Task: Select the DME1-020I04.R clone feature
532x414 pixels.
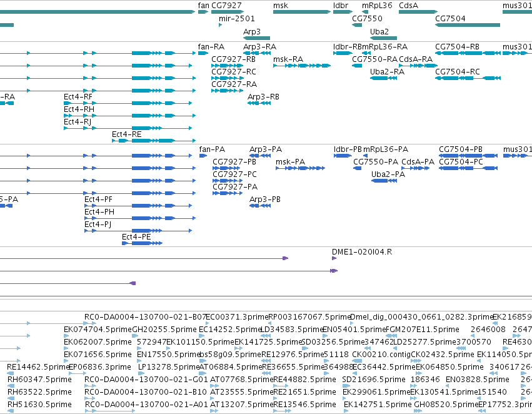Action: tap(334, 258)
